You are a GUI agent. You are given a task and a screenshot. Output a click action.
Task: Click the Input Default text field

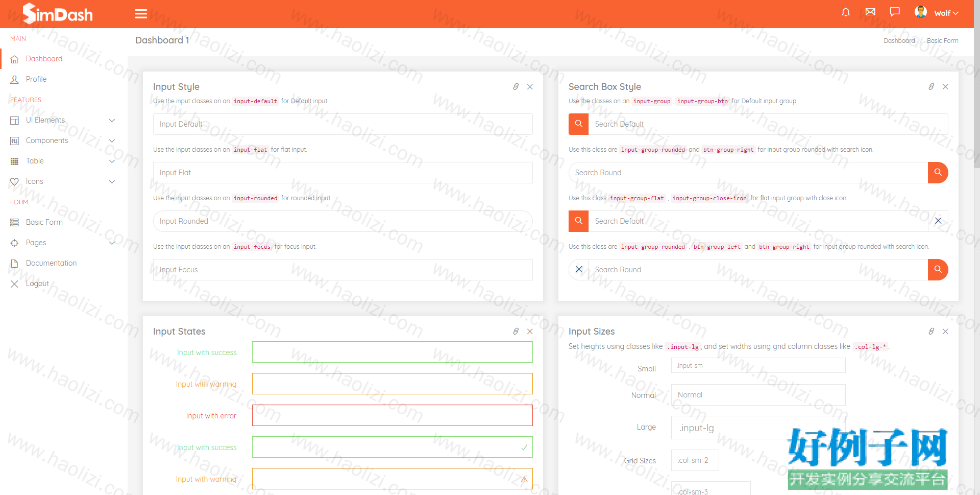(x=343, y=124)
